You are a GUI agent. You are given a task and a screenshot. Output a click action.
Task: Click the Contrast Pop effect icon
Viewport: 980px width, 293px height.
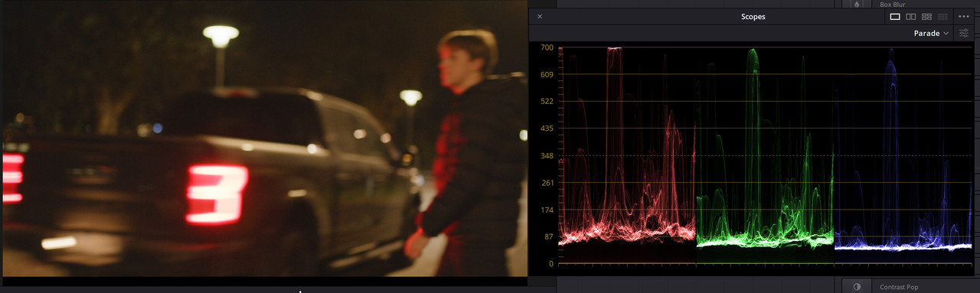click(857, 286)
